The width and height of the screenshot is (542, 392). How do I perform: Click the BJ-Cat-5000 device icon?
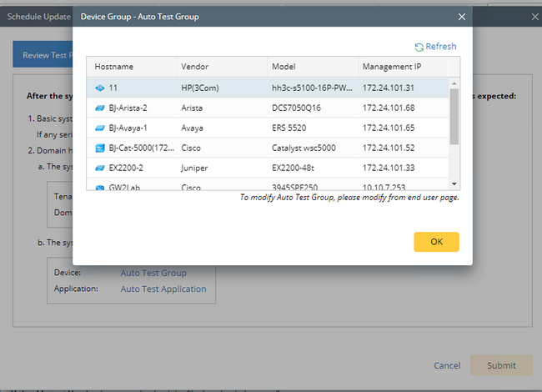coord(99,148)
